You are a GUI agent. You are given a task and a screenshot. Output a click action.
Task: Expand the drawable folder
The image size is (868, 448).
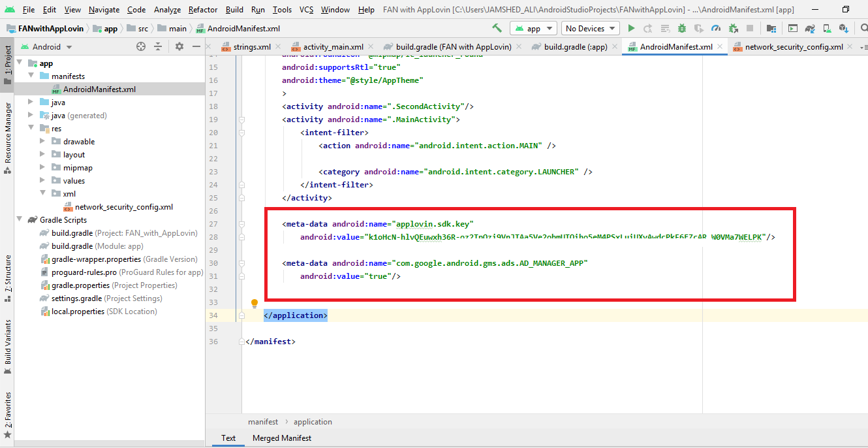[43, 142]
